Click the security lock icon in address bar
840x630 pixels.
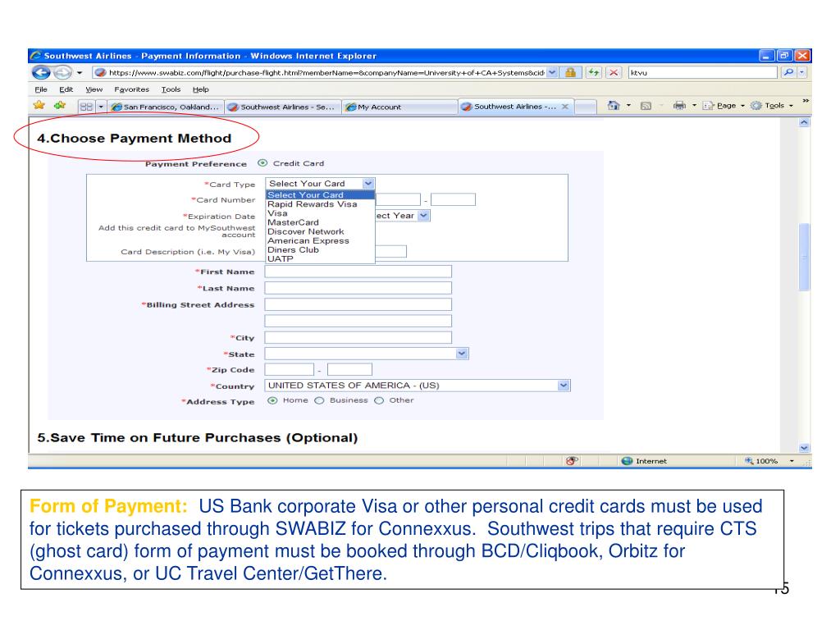(571, 72)
